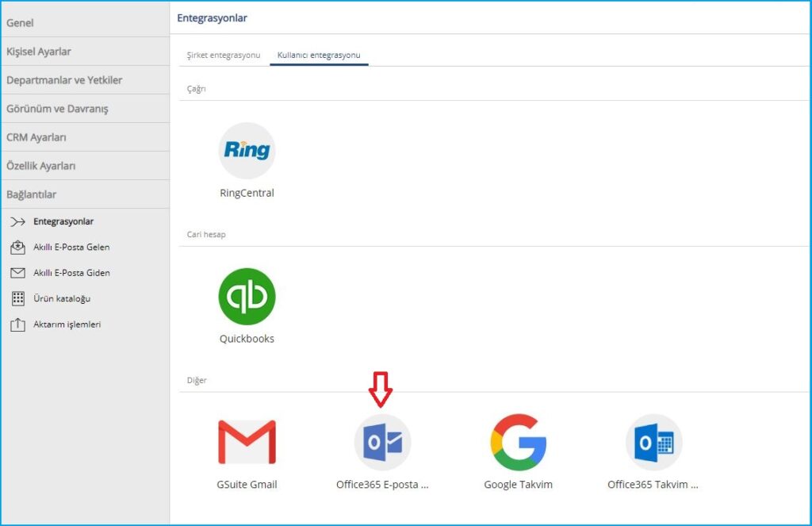
Task: Click the Ürün kataloğu grid icon
Action: pos(17,298)
